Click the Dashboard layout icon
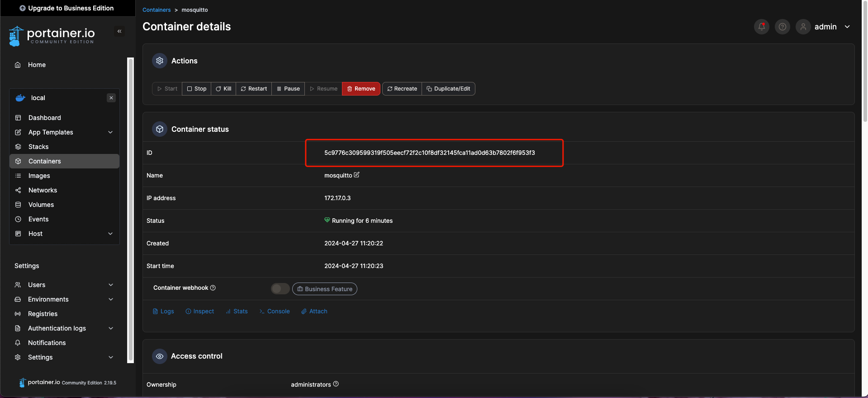 pos(18,118)
